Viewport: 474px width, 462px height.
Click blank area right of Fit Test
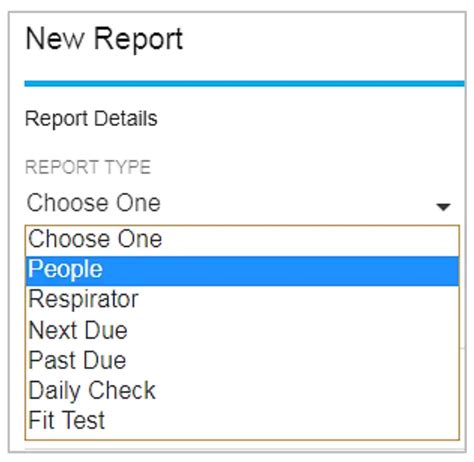[x=282, y=420]
